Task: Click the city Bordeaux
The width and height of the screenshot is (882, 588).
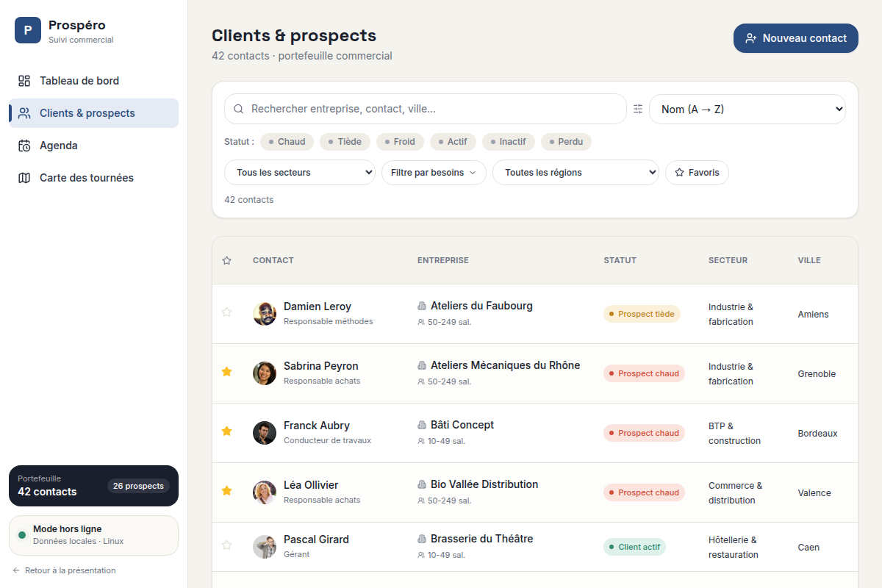Action: point(817,434)
